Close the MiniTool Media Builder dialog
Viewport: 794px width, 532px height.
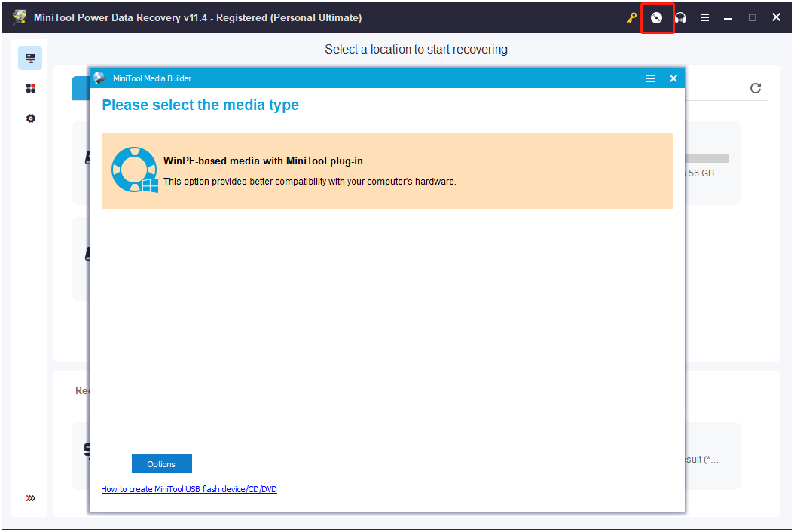[673, 78]
